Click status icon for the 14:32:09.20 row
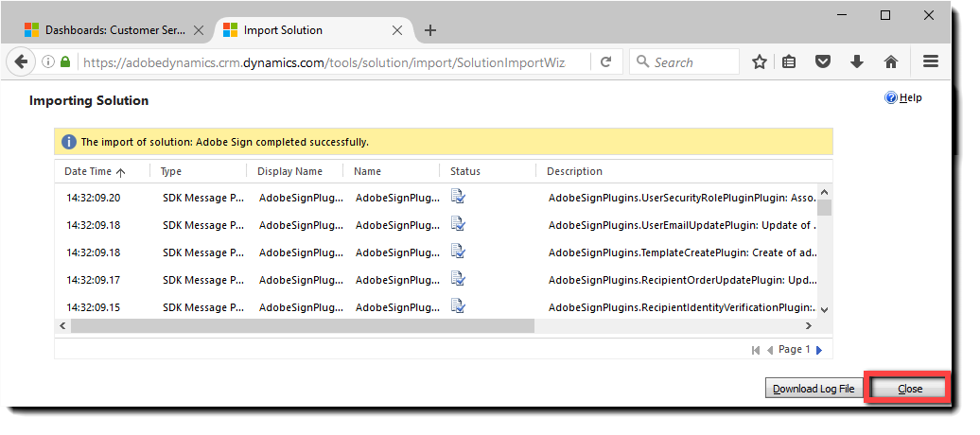The height and width of the screenshot is (435, 980). (x=458, y=197)
